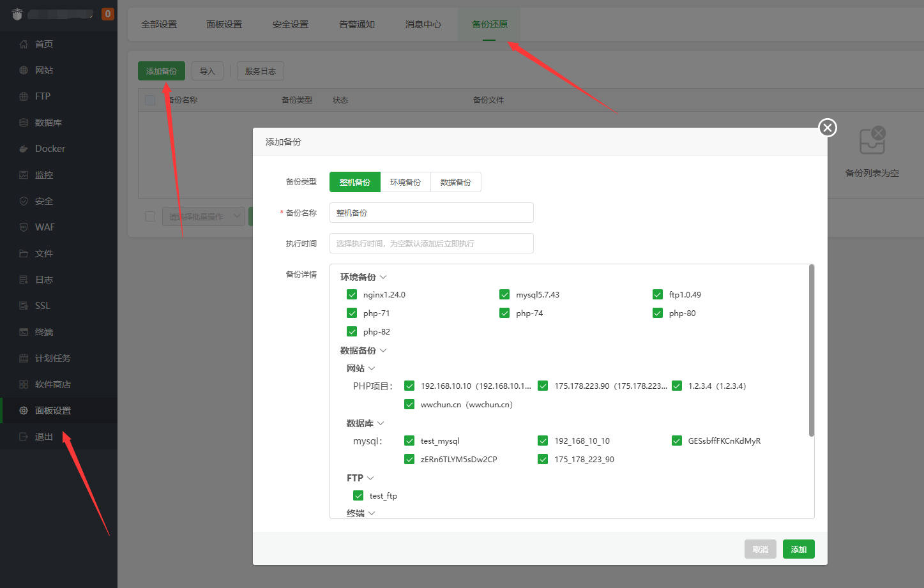
Task: Toggle the 1.2.3.4 site checkbox
Action: click(x=677, y=386)
